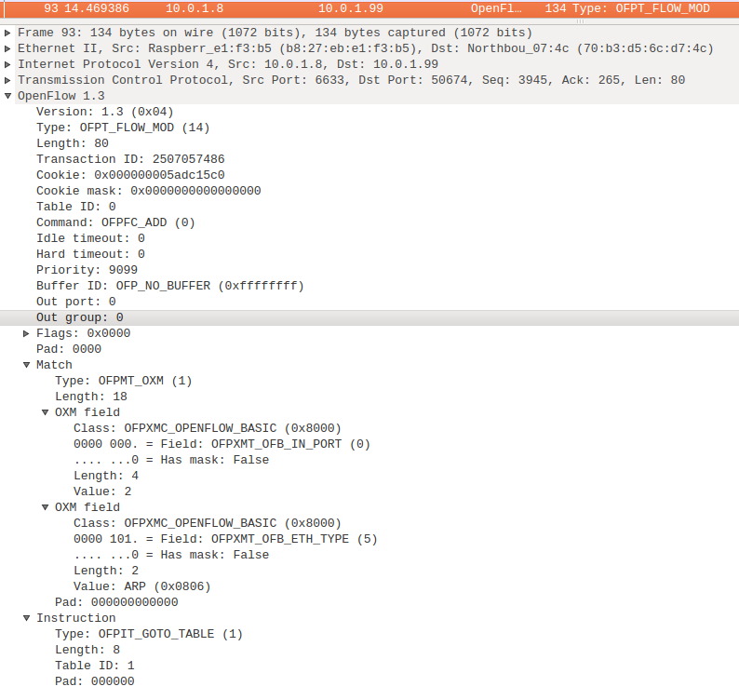Expand the Frame 93 details row
The width and height of the screenshot is (739, 700).
click(x=8, y=33)
